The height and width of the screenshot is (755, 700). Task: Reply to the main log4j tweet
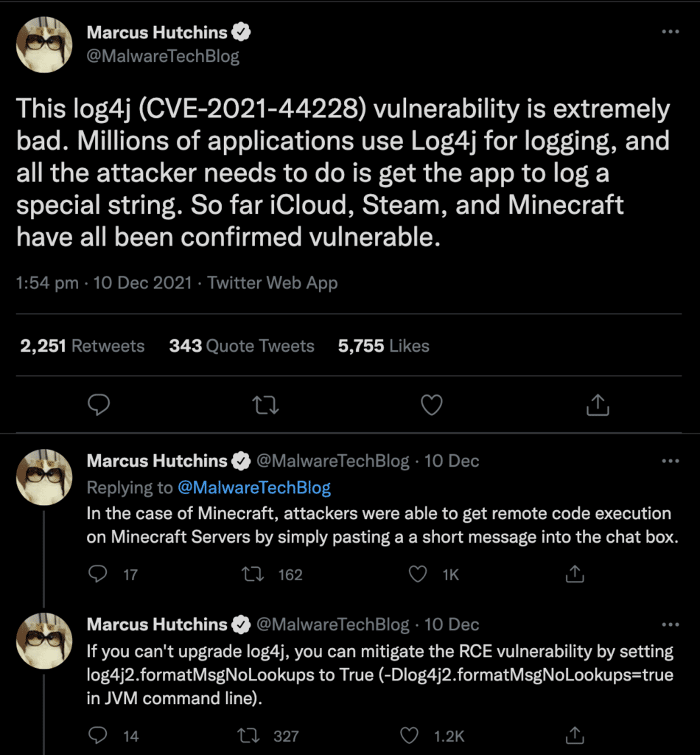(x=99, y=405)
